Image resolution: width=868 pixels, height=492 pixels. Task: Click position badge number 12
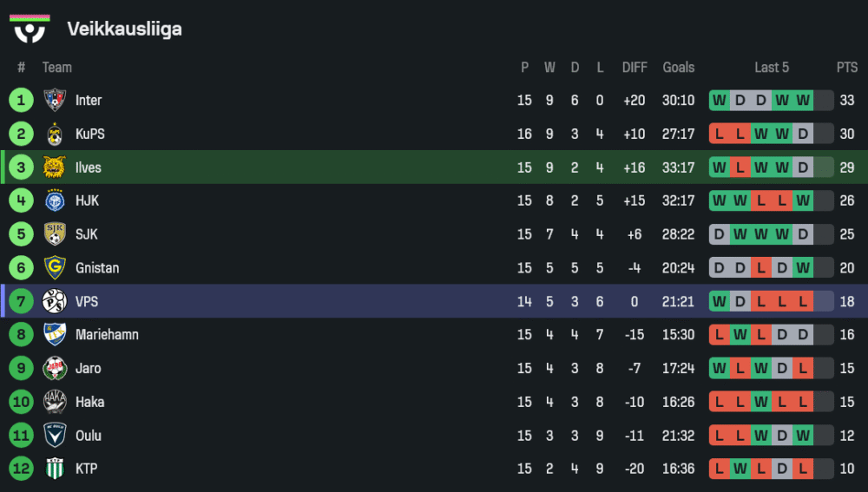coord(21,469)
